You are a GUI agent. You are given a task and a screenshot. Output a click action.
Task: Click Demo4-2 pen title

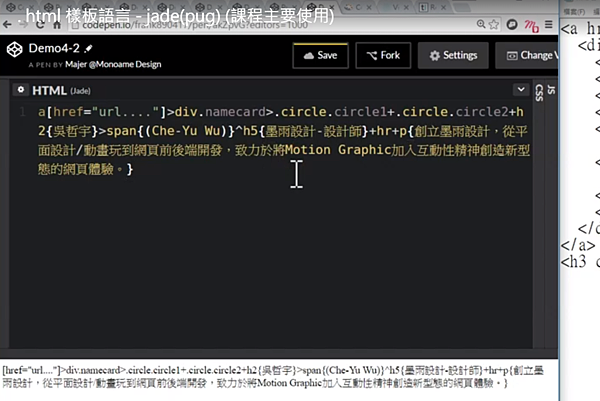54,48
